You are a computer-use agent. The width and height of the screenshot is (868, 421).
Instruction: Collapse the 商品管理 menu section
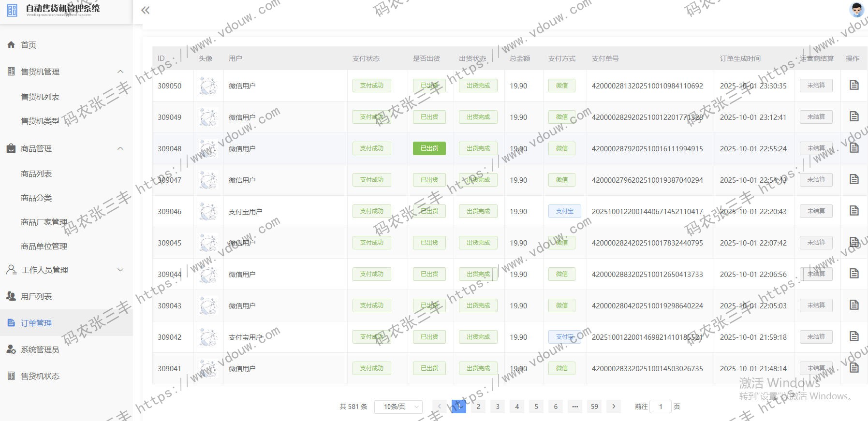click(x=120, y=148)
